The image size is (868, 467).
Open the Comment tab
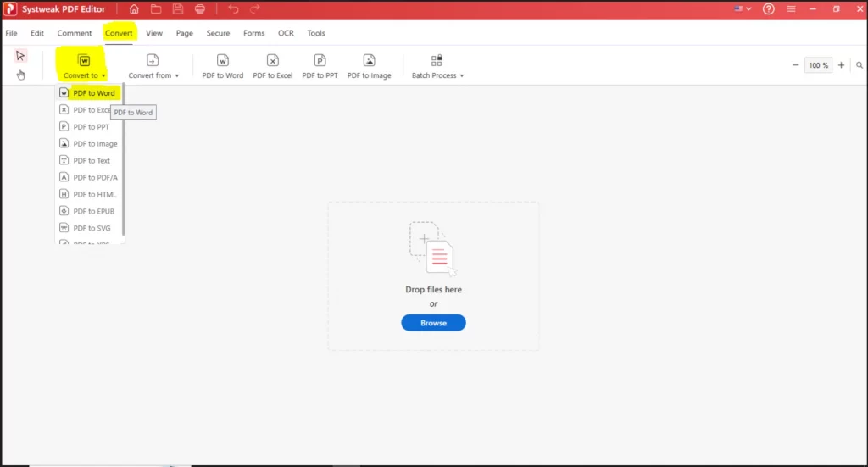tap(75, 33)
